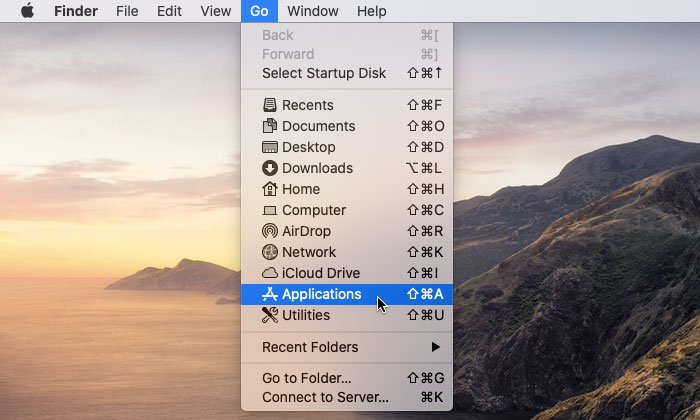Viewport: 700px width, 420px height.
Task: Click the Downloads arrow icon
Action: pos(270,168)
